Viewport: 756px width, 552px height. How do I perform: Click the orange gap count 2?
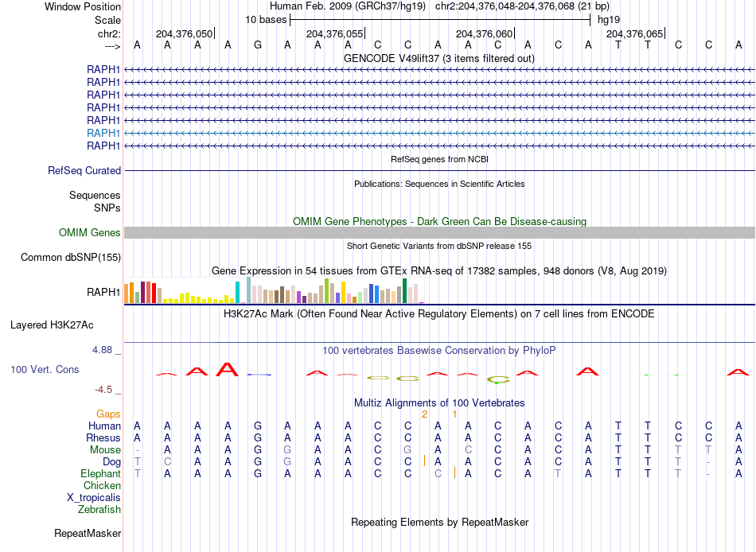pyautogui.click(x=424, y=414)
